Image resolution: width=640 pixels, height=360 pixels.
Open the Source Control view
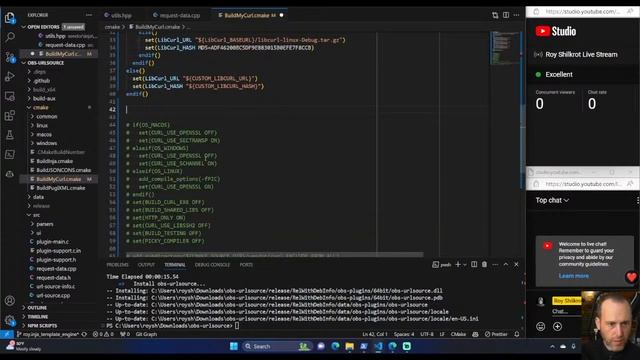coord(10,57)
